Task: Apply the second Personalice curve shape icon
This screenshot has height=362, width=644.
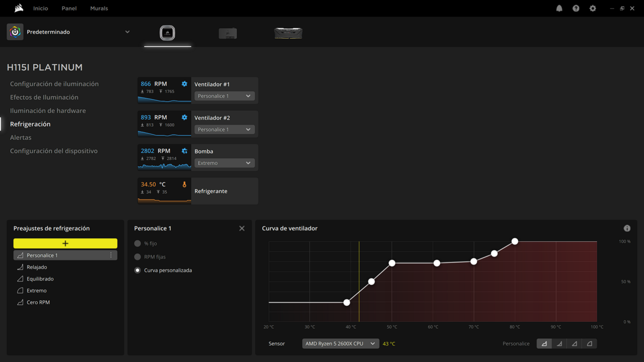Action: [559, 344]
